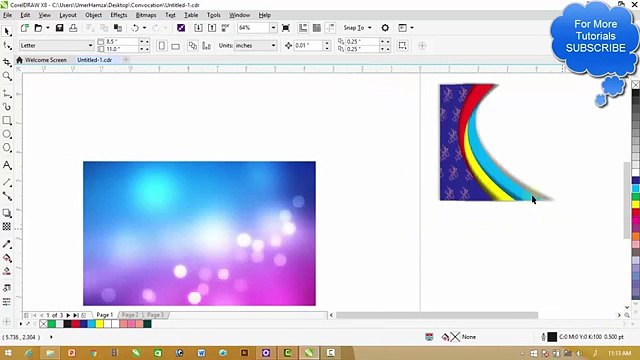Expand the document palette flyout arrow
Screen dimensions: 640x360
pos(21,324)
